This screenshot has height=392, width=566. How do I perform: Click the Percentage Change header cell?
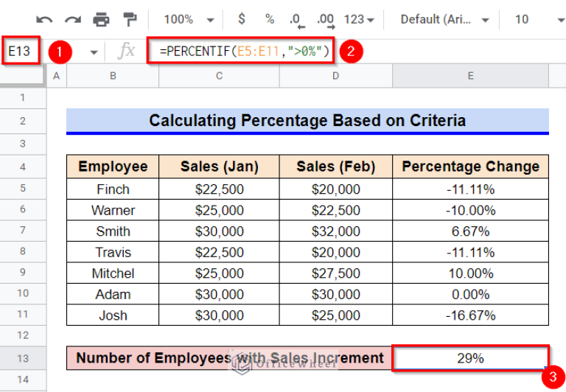(470, 167)
